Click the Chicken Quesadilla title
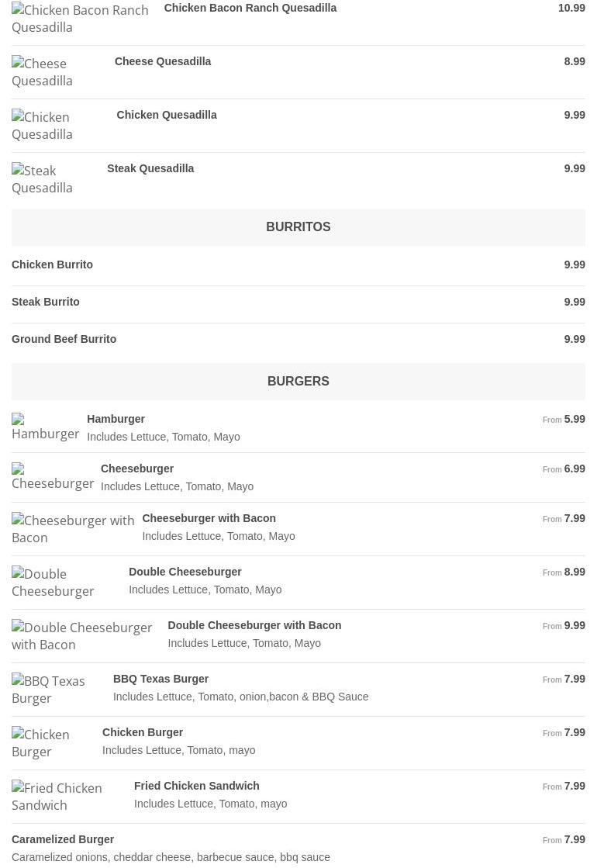 tap(167, 115)
